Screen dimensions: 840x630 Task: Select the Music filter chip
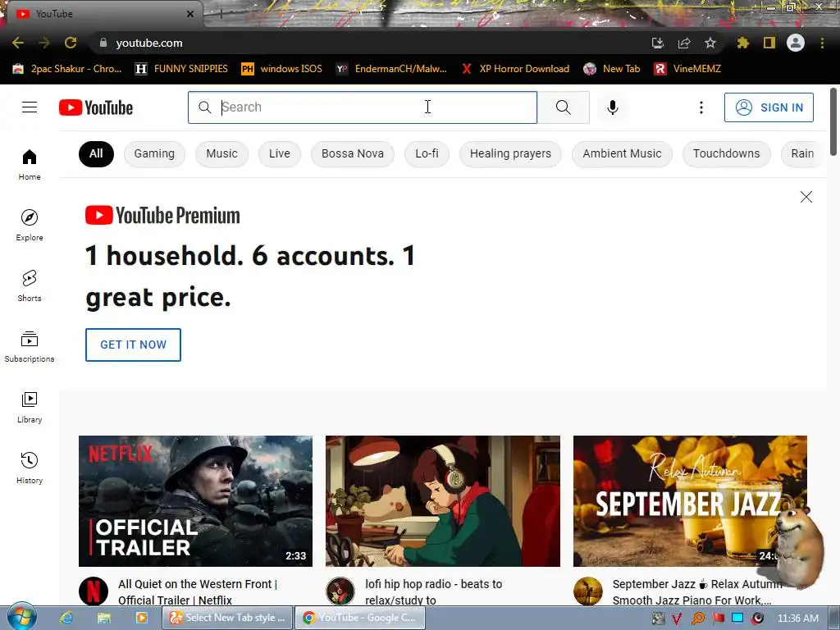pyautogui.click(x=221, y=153)
